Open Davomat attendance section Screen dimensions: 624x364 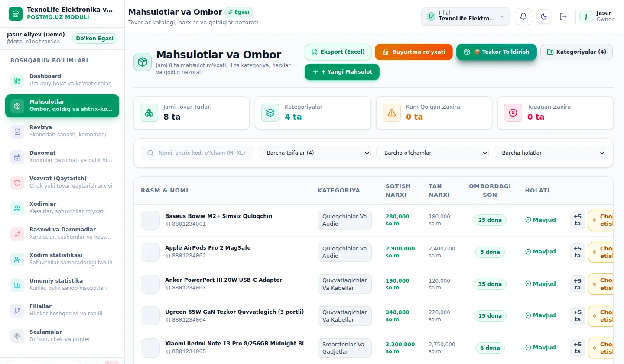coord(62,157)
